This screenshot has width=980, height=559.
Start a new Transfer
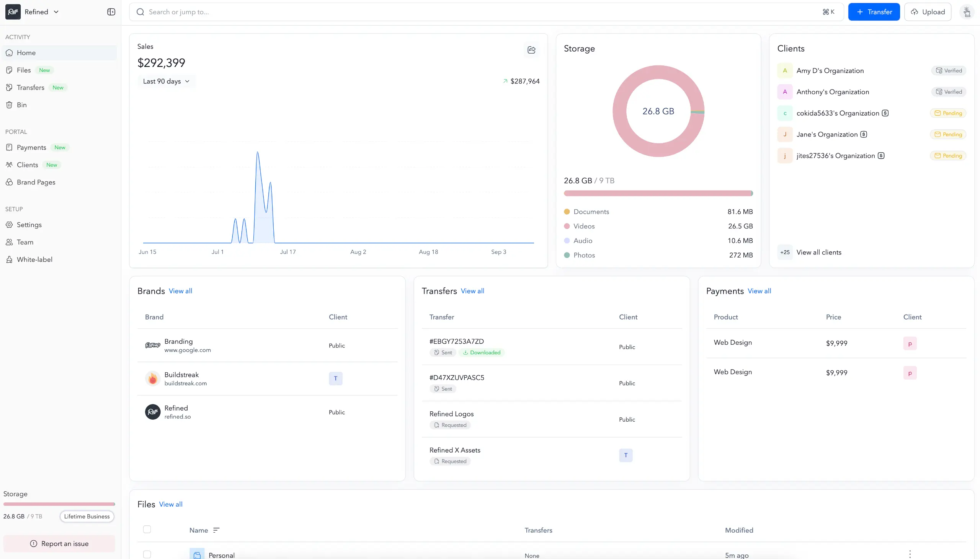click(874, 12)
